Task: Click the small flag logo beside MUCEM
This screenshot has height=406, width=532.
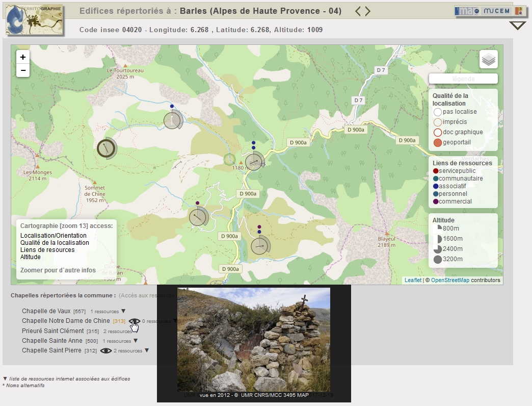Action: (518, 11)
